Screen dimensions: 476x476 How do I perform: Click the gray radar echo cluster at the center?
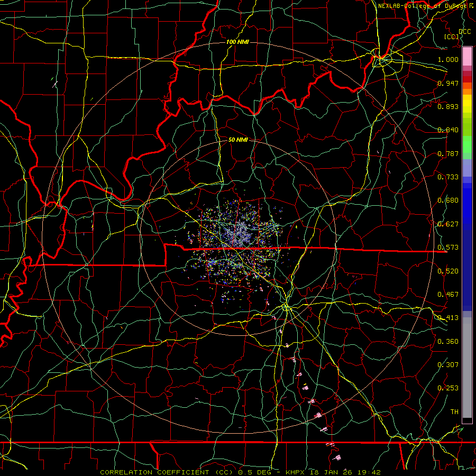pyautogui.click(x=240, y=234)
